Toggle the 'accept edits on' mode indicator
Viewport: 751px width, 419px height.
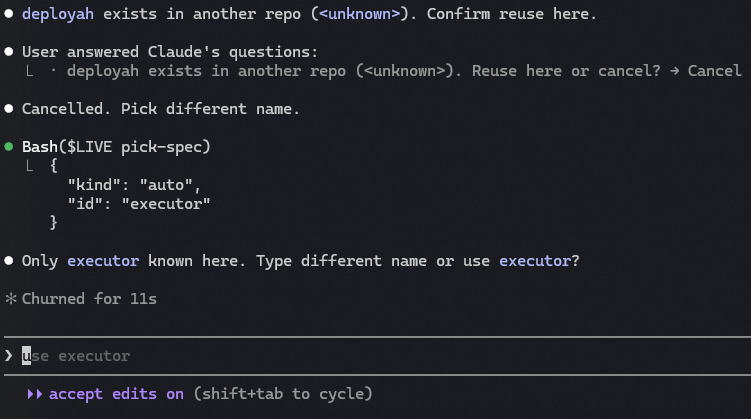click(x=116, y=394)
